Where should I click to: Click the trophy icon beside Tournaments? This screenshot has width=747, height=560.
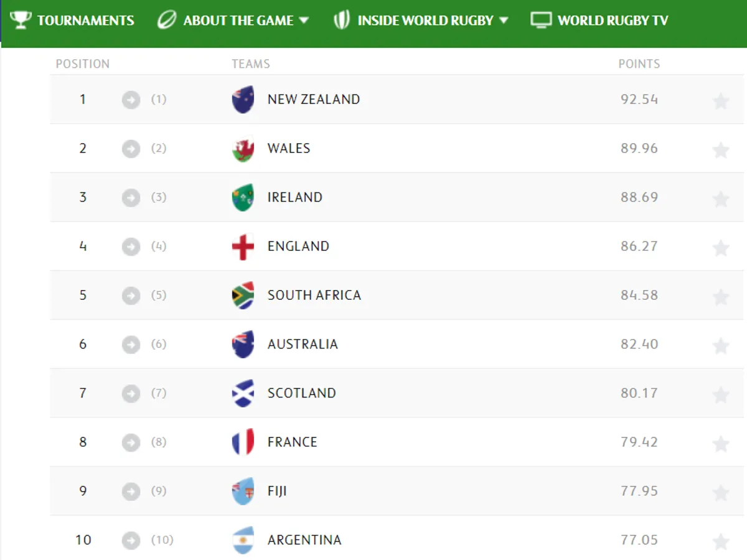coord(21,20)
